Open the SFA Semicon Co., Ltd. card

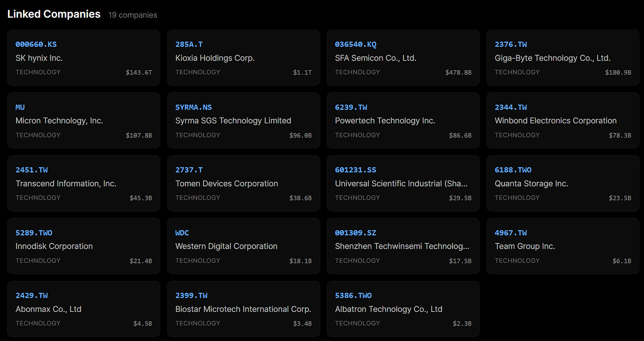click(x=403, y=58)
